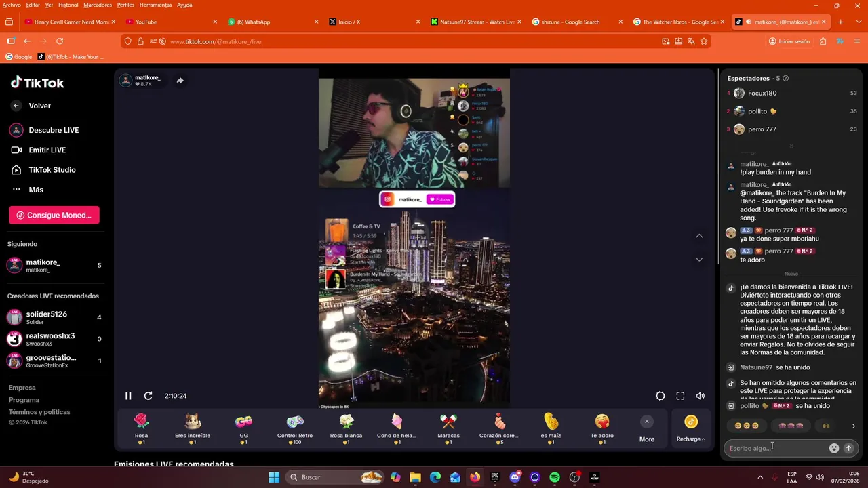The image size is (868, 488).
Task: Open the browser hamburger menu
Action: click(x=857, y=41)
